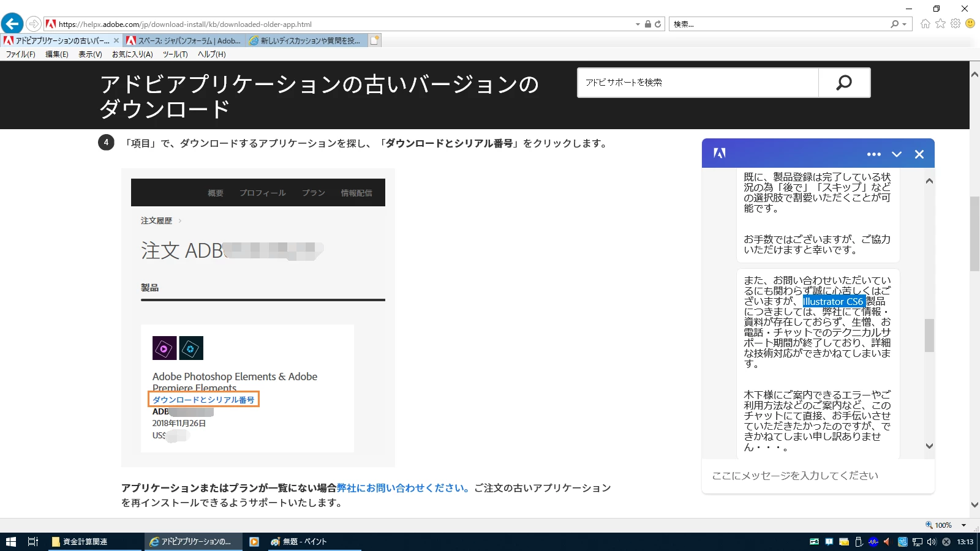This screenshot has height=551, width=980.
Task: Open the 表示(V) menu
Action: tap(90, 54)
